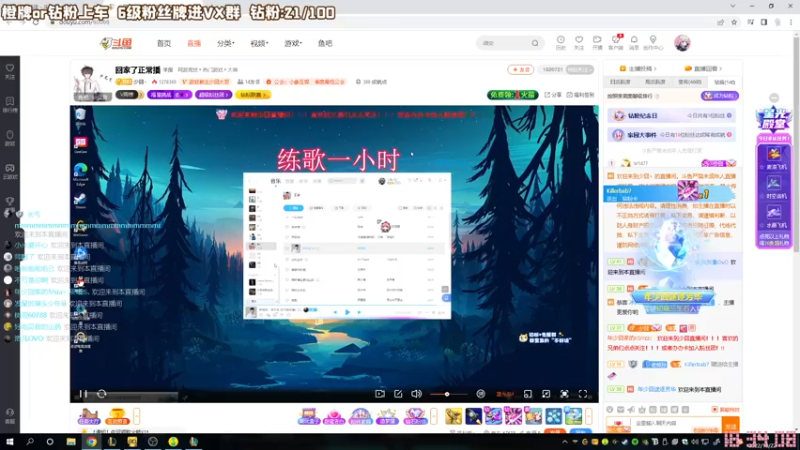Click the Douyu logo in header
This screenshot has height=450, width=800.
(x=116, y=43)
